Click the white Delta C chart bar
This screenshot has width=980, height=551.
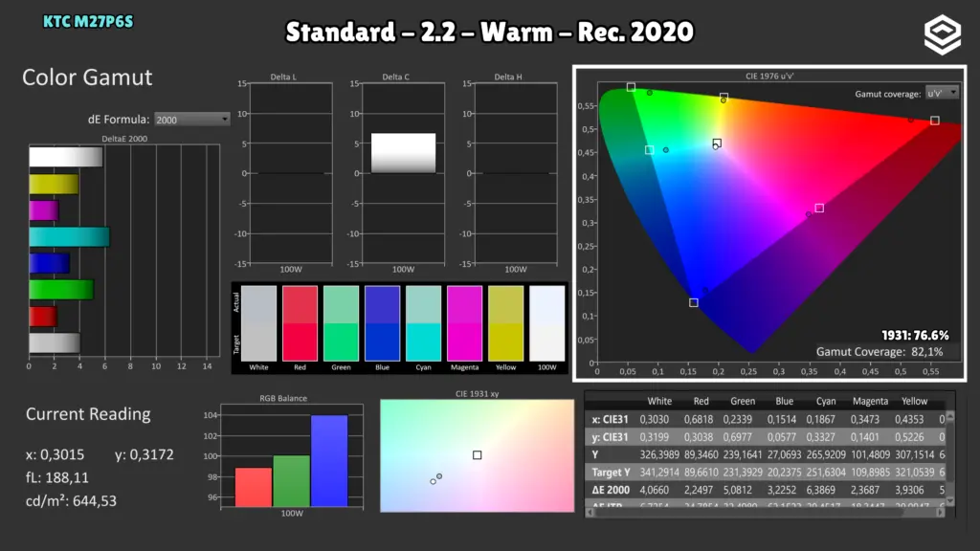coord(403,153)
